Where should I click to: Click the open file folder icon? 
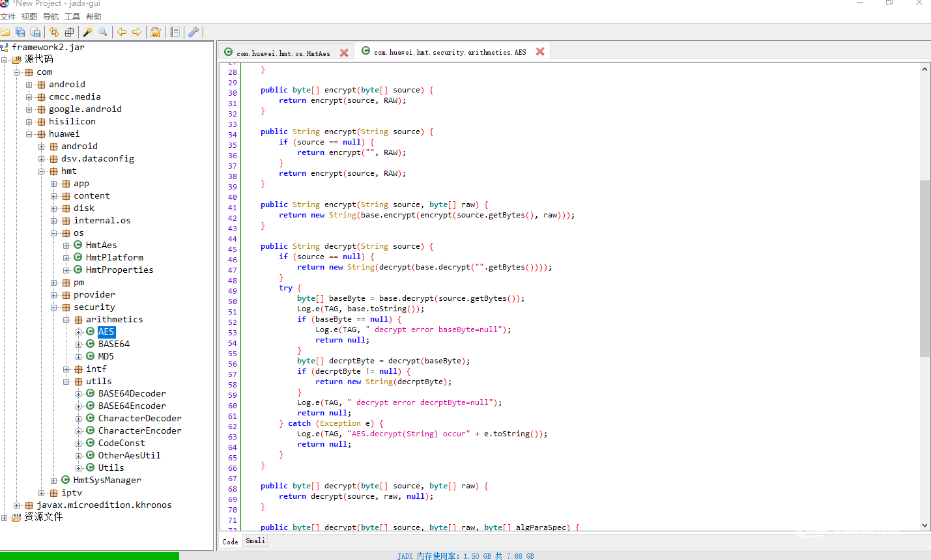(x=6, y=32)
